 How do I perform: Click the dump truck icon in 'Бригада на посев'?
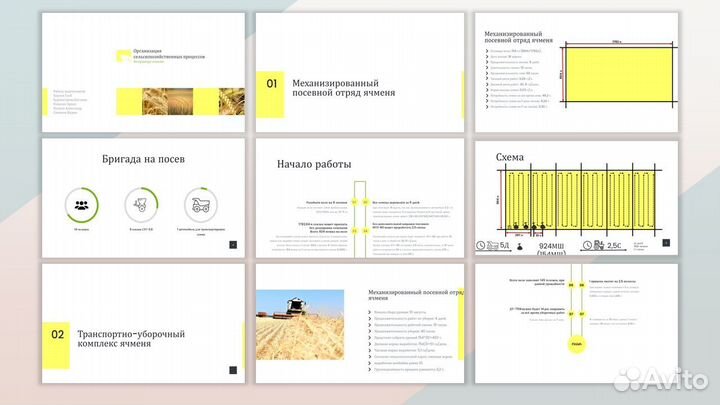pos(201,205)
